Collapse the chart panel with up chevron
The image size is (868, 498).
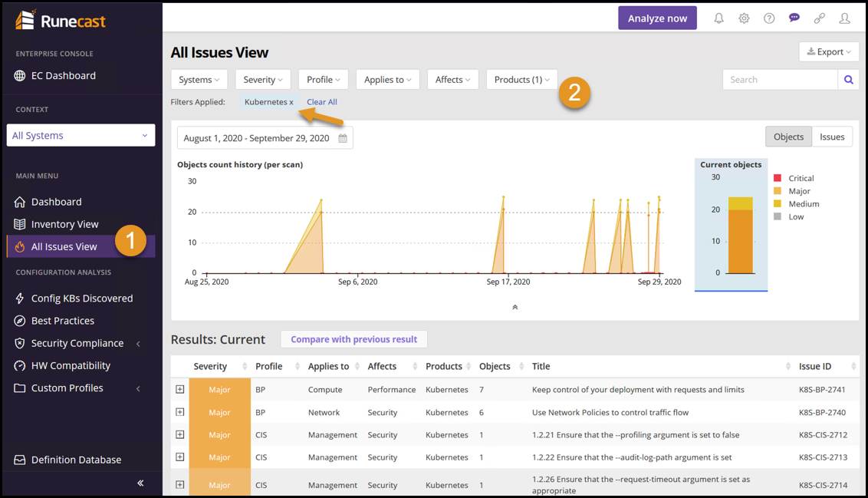coord(515,308)
